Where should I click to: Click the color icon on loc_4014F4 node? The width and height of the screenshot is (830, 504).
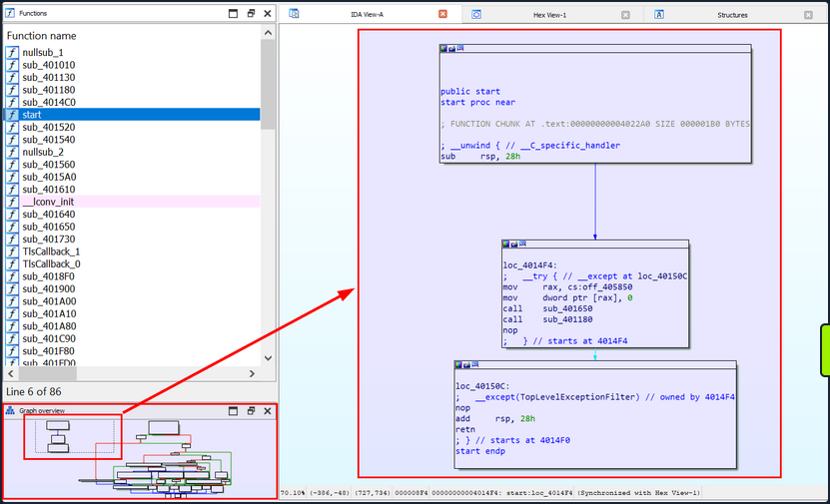[x=506, y=244]
